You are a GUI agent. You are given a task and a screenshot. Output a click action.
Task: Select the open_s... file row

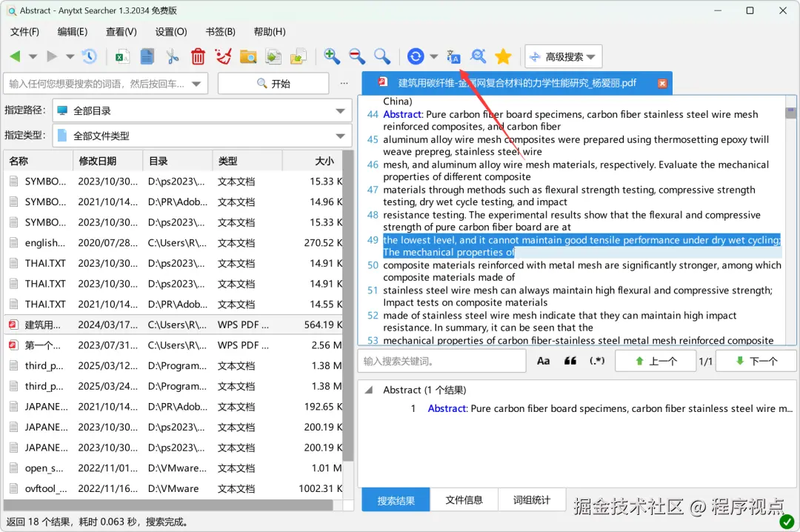(173, 468)
